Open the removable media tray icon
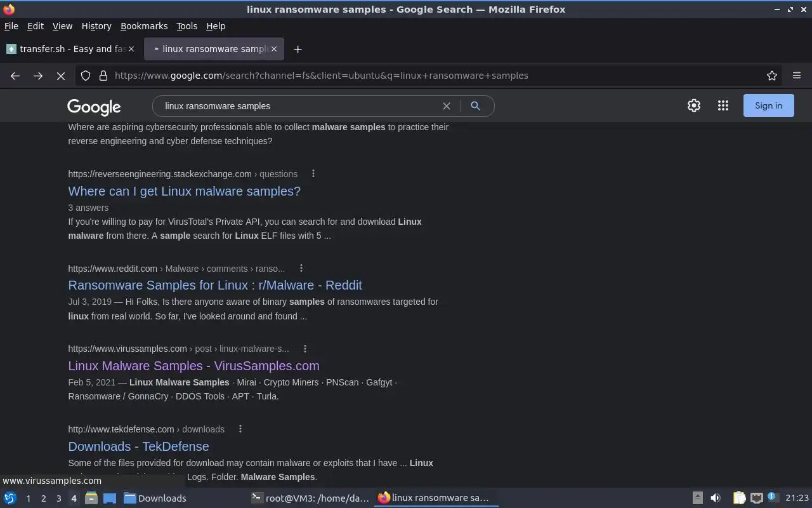The height and width of the screenshot is (508, 812). [697, 498]
